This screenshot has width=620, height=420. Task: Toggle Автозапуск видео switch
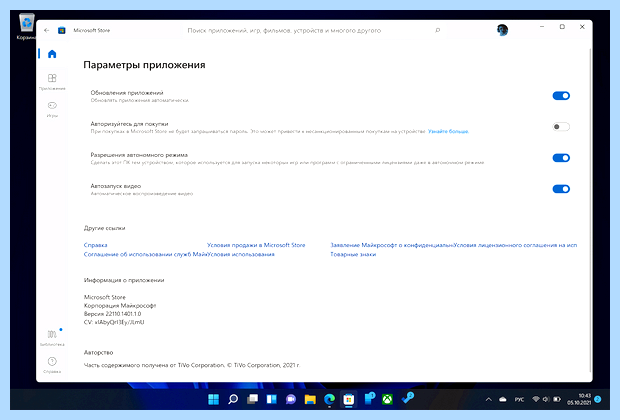tap(561, 189)
